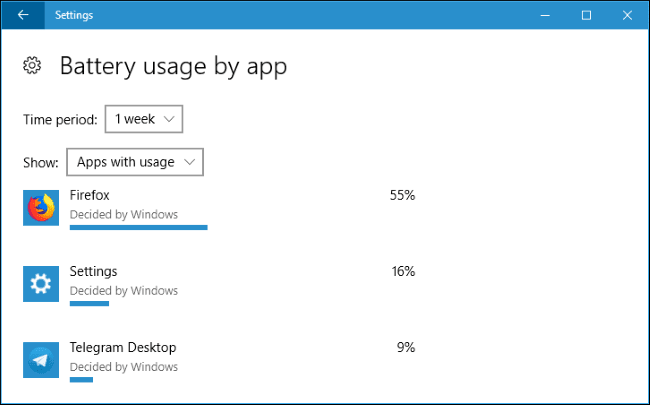650x405 pixels.
Task: Click the 55% usage value for Firefox
Action: tap(402, 195)
